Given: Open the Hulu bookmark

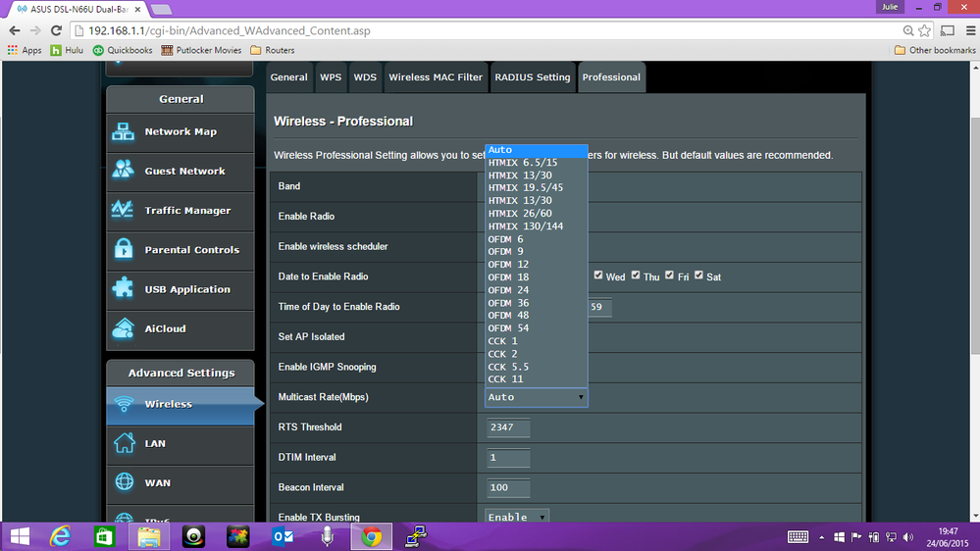Looking at the screenshot, I should (x=67, y=50).
